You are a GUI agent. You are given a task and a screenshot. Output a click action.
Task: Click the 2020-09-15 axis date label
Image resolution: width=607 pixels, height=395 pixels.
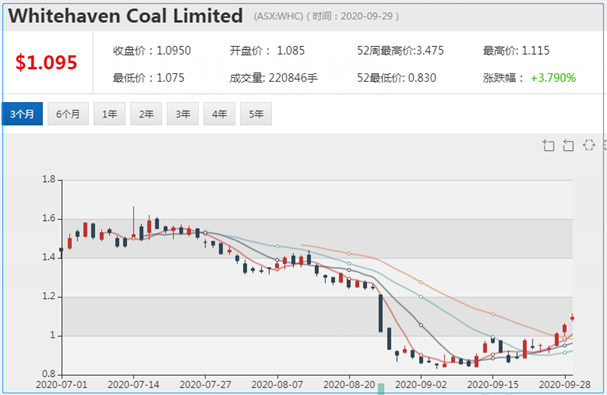coord(493,385)
